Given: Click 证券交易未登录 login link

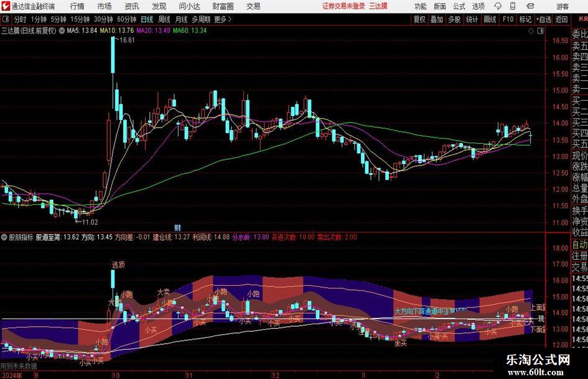Looking at the screenshot, I should coord(343,6).
